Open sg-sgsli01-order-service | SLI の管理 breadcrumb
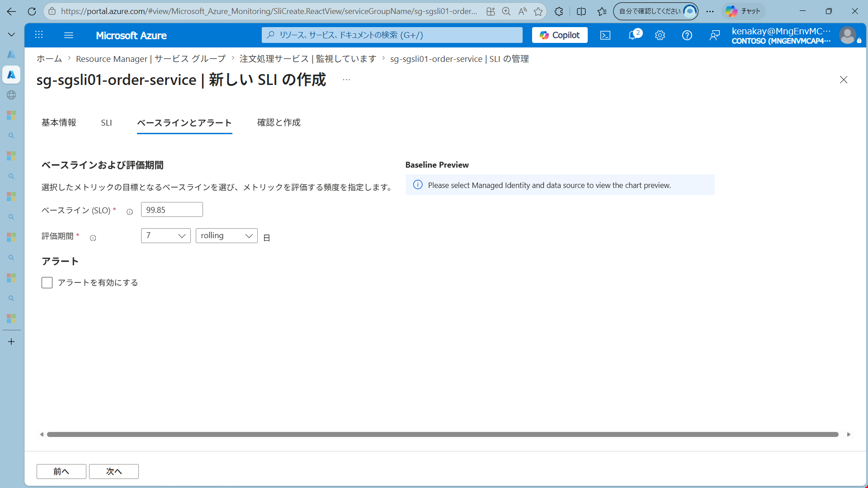This screenshot has width=868, height=488. pyautogui.click(x=459, y=59)
